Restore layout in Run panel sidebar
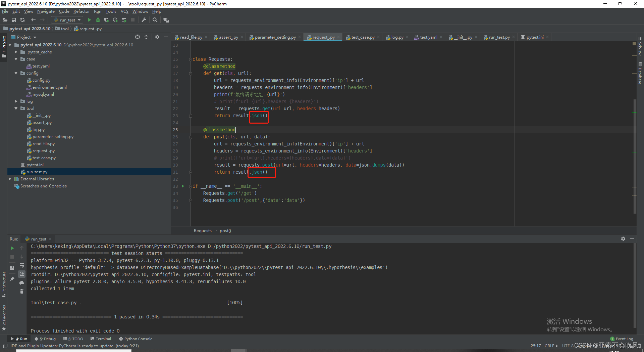Screen dimensions: 644x352 coord(12,268)
